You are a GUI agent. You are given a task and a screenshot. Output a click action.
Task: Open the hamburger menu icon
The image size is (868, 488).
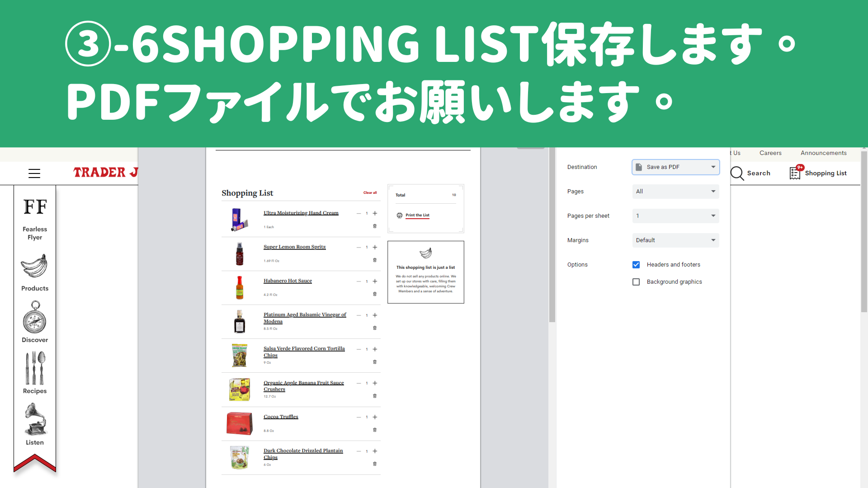(34, 174)
